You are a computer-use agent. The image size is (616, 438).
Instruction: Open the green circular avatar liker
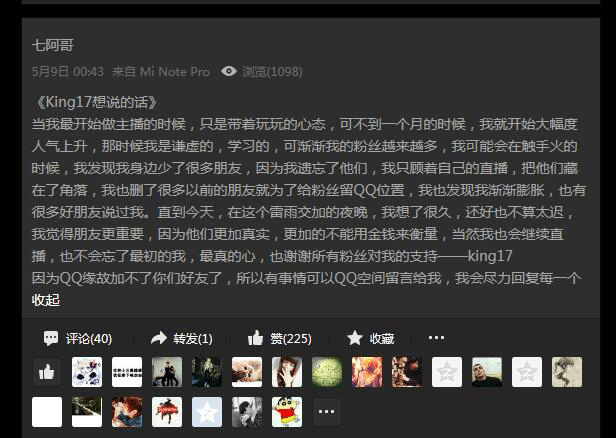coord(327,372)
